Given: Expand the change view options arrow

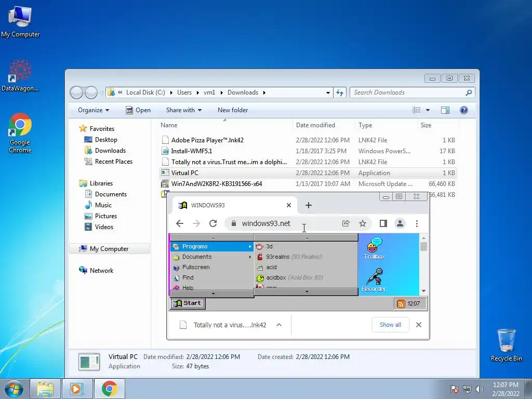Looking at the screenshot, I should pyautogui.click(x=428, y=110).
